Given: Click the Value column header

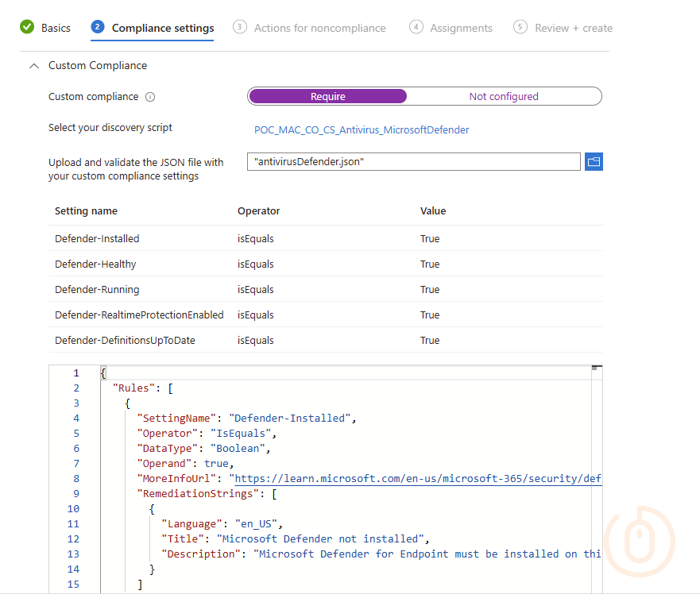Looking at the screenshot, I should (x=432, y=211).
